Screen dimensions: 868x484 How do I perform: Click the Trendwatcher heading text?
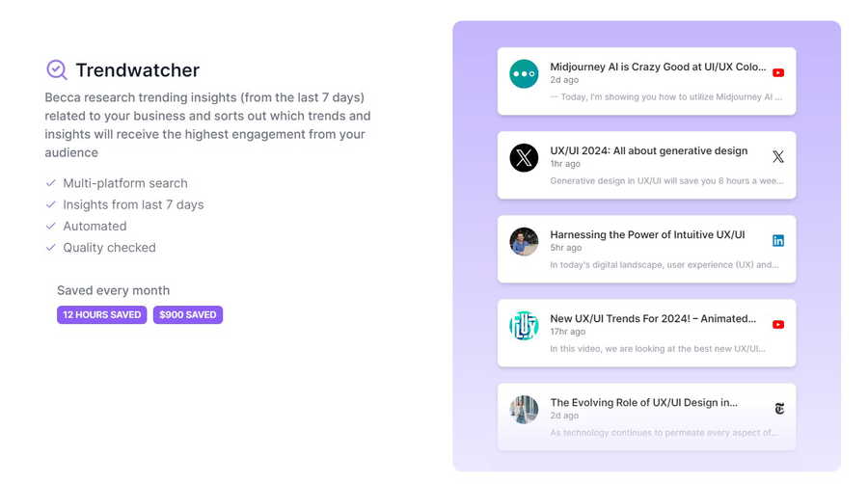137,70
